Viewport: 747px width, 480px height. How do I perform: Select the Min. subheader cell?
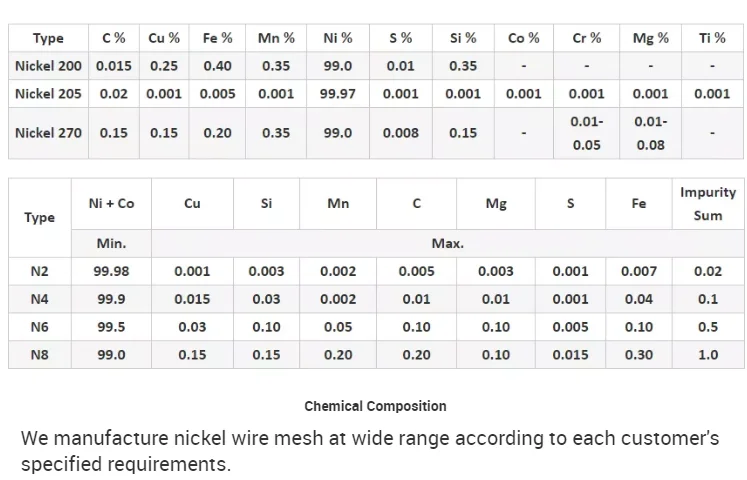coord(111,243)
